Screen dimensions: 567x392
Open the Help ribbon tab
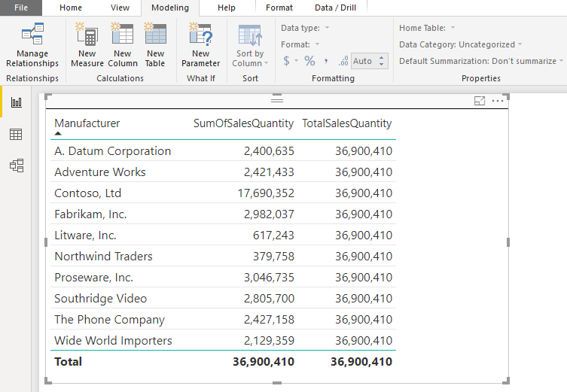(227, 8)
